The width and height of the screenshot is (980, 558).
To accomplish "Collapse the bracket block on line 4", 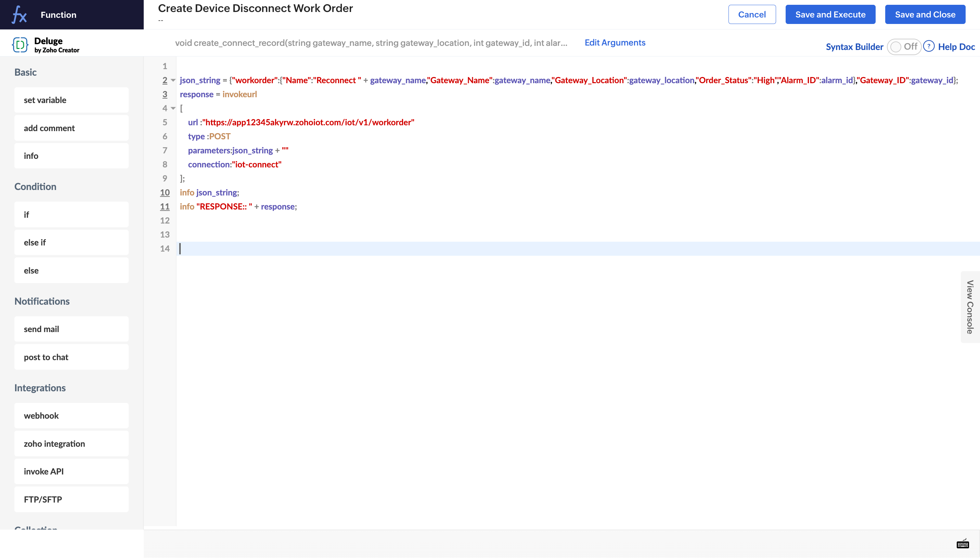I will [x=173, y=109].
